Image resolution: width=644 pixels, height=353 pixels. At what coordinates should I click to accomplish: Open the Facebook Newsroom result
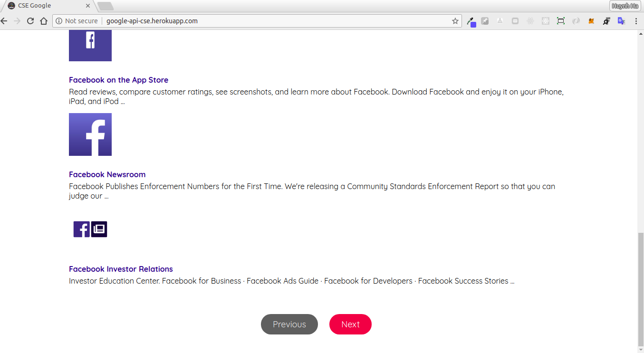tap(107, 174)
